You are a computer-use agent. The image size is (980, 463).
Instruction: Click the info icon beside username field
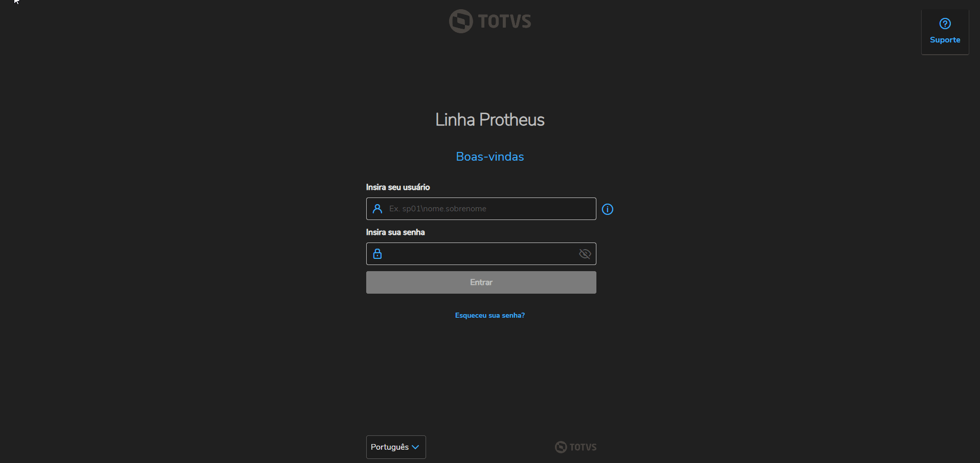coord(608,209)
